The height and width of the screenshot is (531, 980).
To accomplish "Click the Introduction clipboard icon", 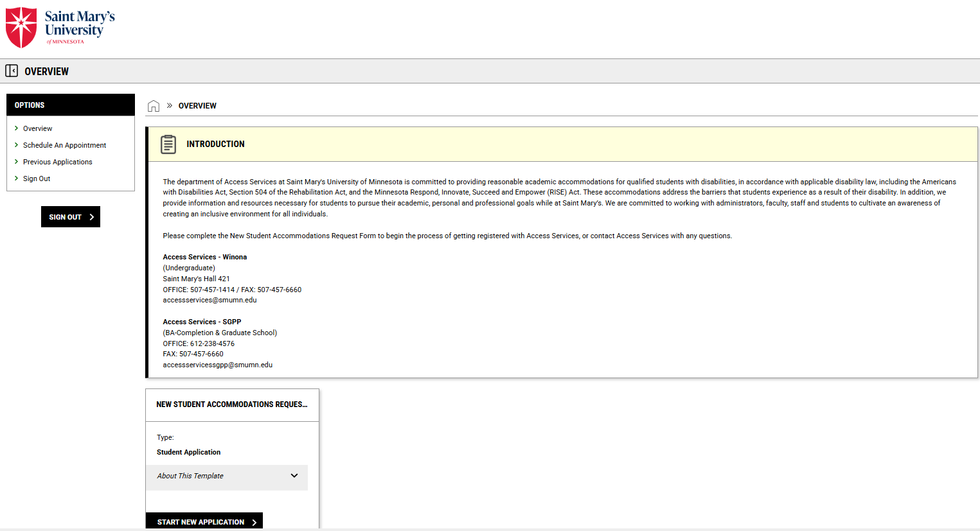I will click(x=168, y=144).
